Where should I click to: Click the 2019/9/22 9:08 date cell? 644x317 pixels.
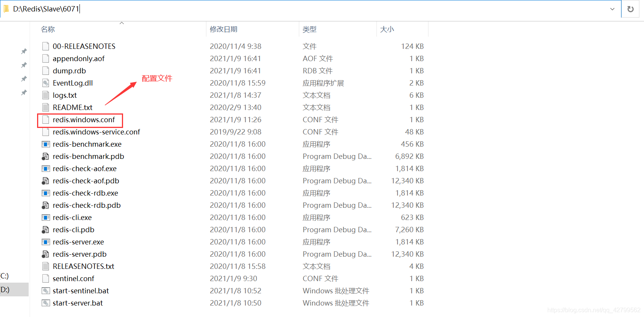pyautogui.click(x=235, y=132)
